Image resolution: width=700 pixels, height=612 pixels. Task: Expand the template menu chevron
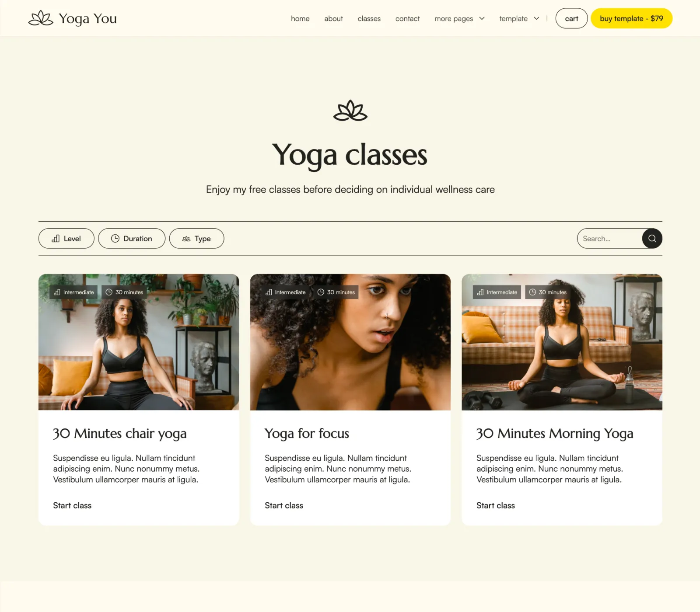coord(536,18)
